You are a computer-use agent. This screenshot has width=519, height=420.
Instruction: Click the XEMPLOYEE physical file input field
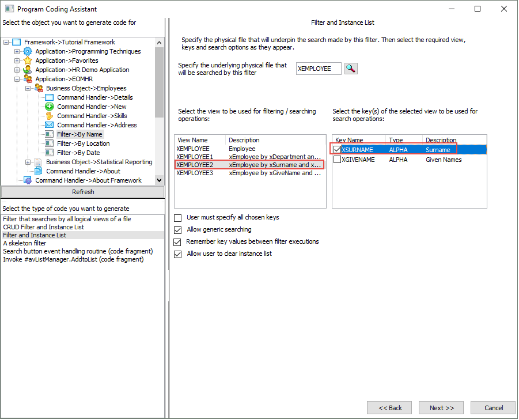pyautogui.click(x=319, y=69)
